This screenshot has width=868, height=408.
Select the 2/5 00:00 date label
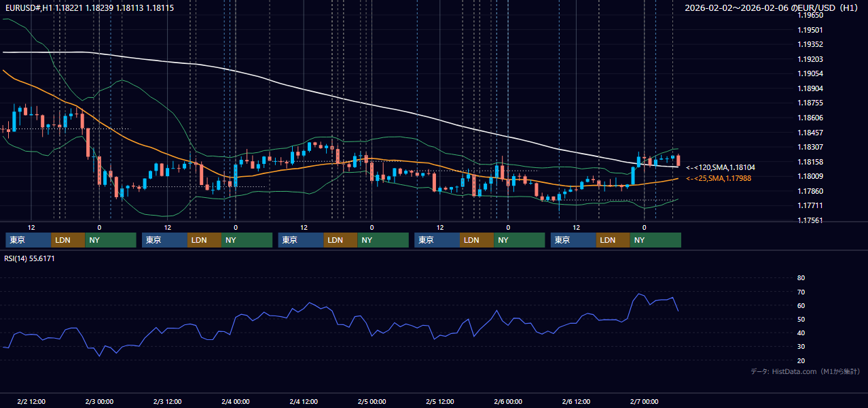[x=372, y=402]
